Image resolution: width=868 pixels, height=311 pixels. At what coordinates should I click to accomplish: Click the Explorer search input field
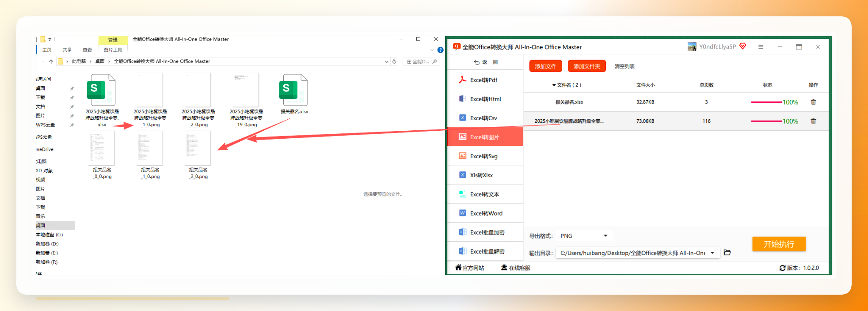(x=420, y=61)
